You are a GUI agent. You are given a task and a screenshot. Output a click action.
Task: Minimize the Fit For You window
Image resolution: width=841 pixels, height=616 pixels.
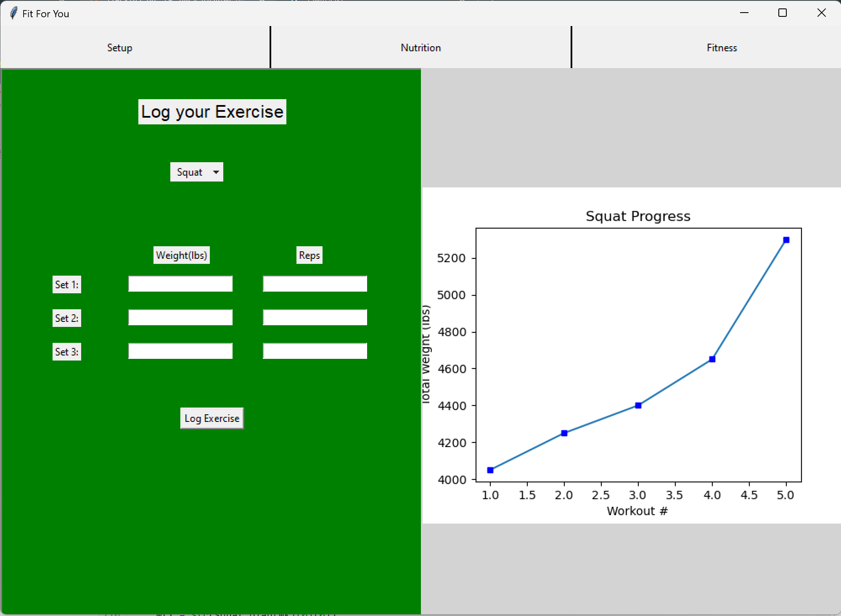pyautogui.click(x=744, y=13)
